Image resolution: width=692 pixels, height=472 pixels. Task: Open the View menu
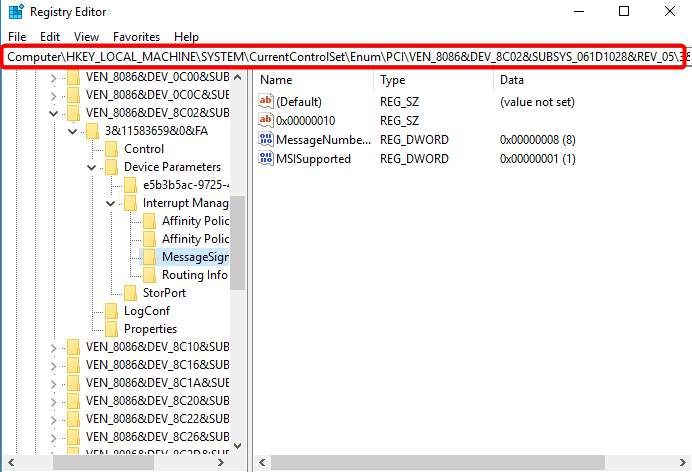point(86,37)
